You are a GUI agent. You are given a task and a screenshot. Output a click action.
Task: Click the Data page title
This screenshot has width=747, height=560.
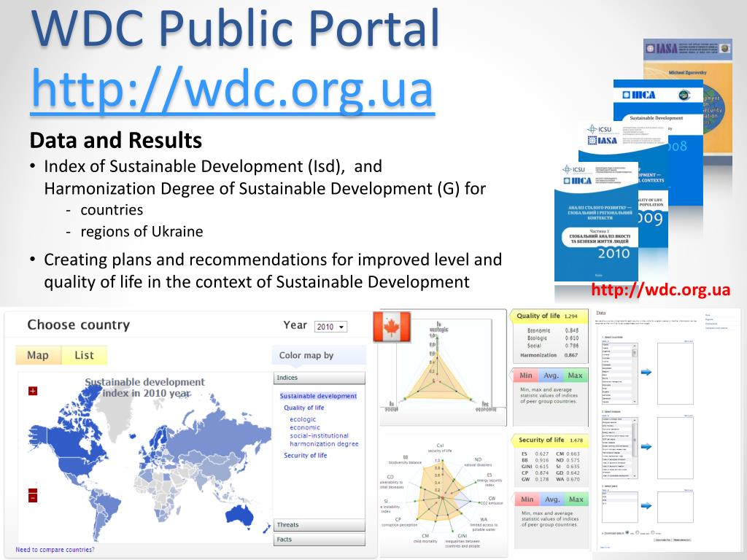pyautogui.click(x=601, y=313)
